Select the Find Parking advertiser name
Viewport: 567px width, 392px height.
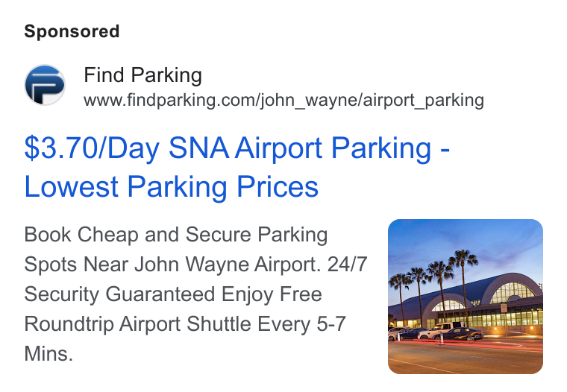[142, 75]
